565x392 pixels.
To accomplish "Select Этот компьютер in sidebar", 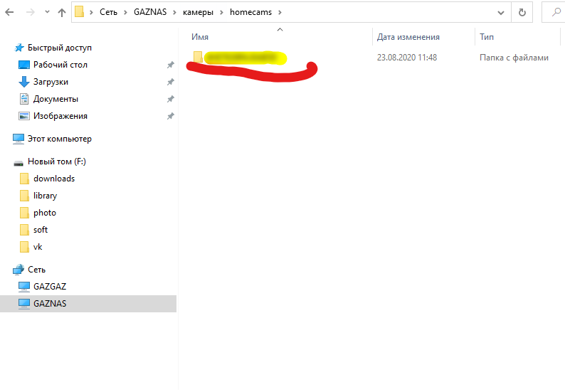I will [x=60, y=139].
